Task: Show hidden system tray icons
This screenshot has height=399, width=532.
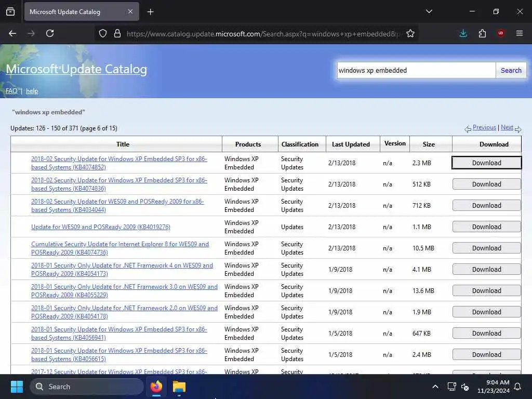Action: coord(435,387)
